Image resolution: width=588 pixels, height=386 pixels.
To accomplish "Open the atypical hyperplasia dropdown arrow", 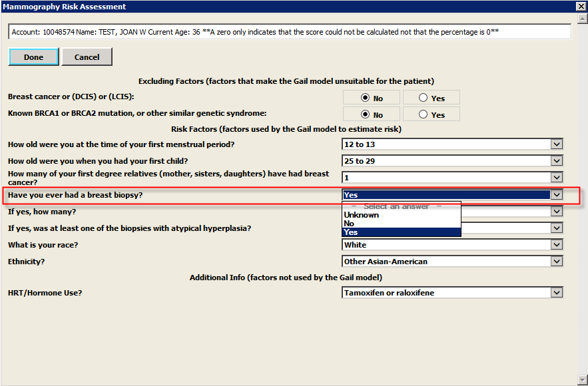I will point(557,228).
